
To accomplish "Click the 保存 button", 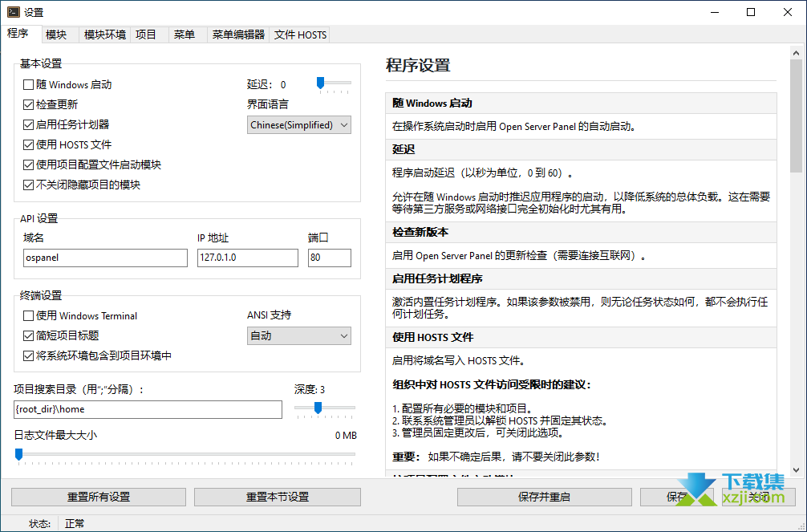I will click(x=678, y=497).
